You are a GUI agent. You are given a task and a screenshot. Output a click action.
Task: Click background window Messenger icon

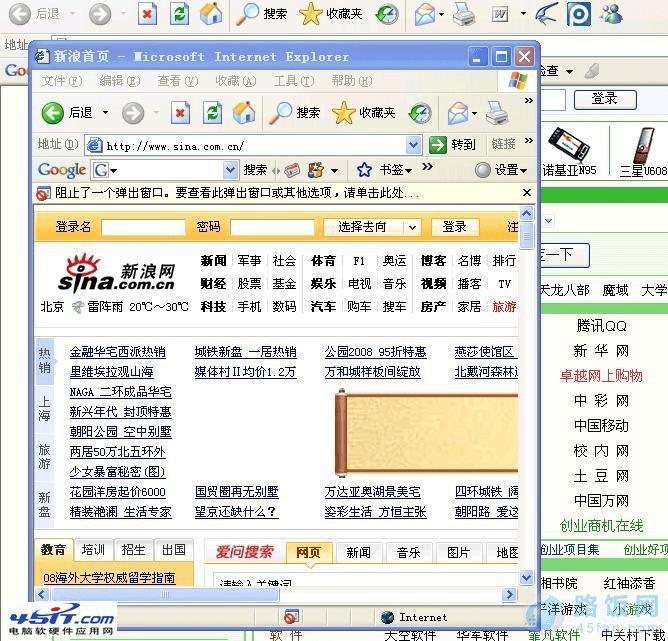(x=611, y=13)
